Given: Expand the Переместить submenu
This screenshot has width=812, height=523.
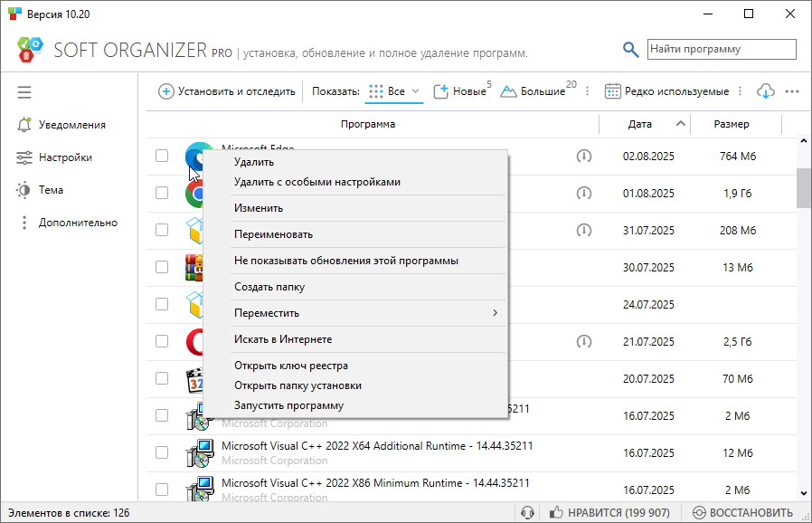Looking at the screenshot, I should pos(368,313).
